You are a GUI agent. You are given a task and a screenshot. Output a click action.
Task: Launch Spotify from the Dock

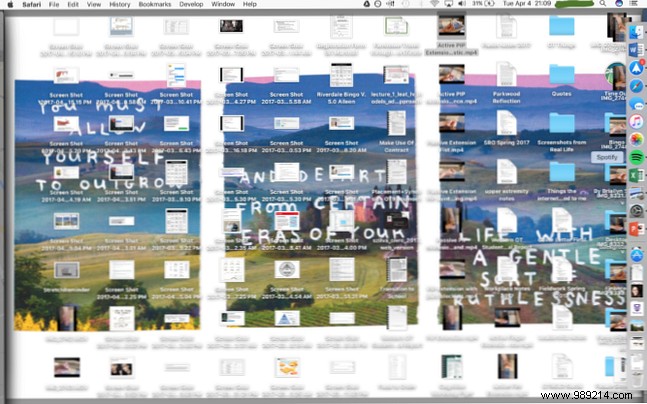636,157
